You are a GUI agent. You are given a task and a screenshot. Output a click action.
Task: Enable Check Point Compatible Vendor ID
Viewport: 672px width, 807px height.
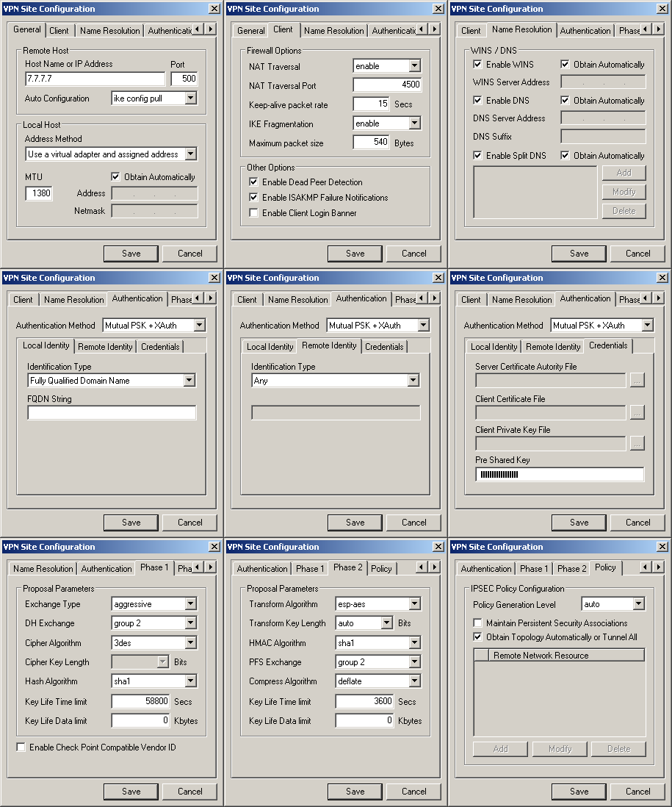(x=21, y=747)
